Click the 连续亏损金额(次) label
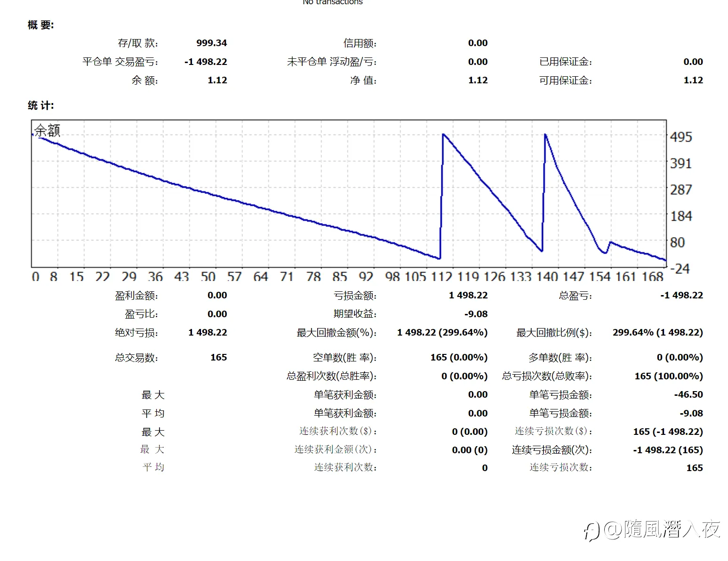This screenshot has height=561, width=728. (552, 450)
